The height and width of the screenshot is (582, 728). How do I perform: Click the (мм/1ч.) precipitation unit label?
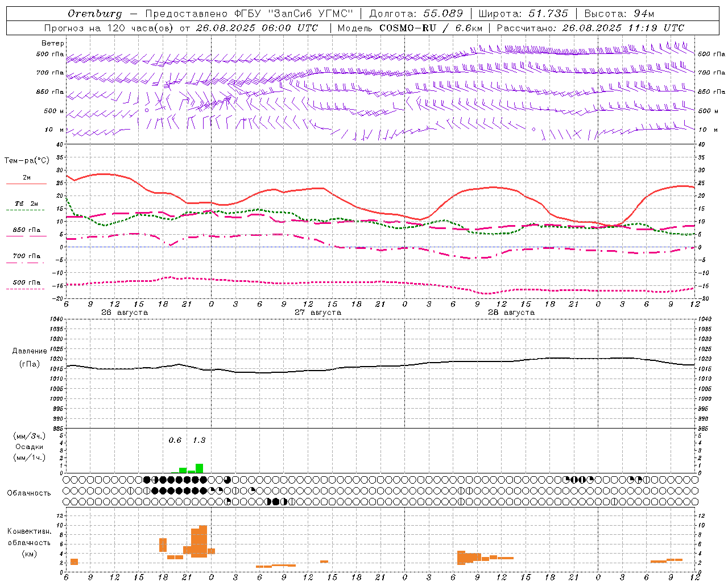pos(30,458)
